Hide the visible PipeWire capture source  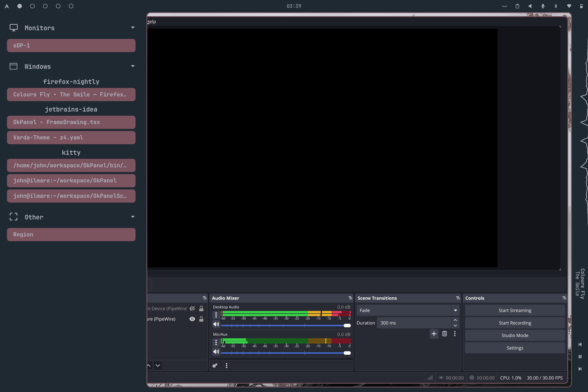192,319
